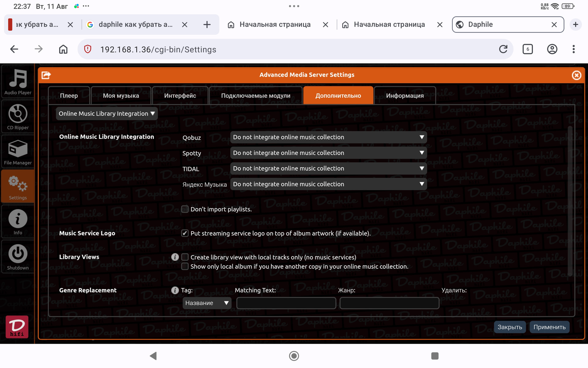
Task: Open the Название tag dropdown
Action: pyautogui.click(x=207, y=303)
